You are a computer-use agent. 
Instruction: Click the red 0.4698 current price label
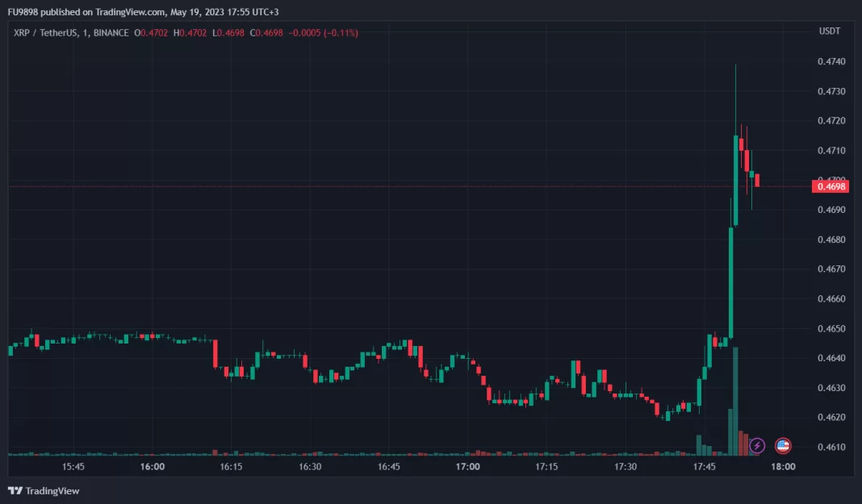831,186
